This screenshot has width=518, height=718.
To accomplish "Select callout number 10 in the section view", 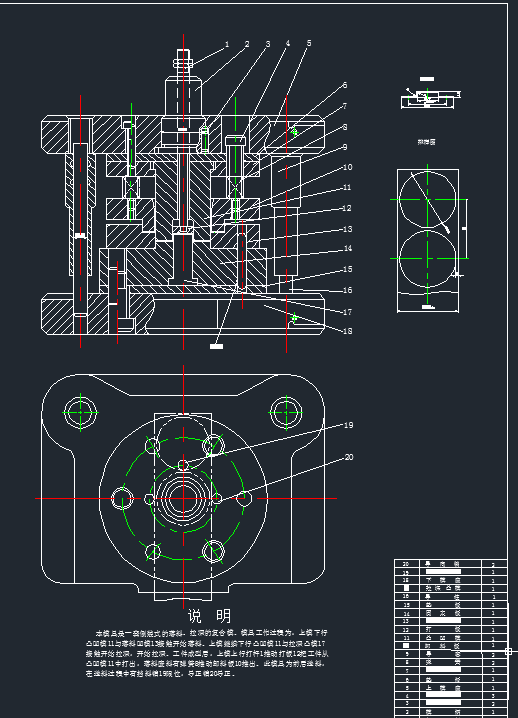I will pos(348,167).
